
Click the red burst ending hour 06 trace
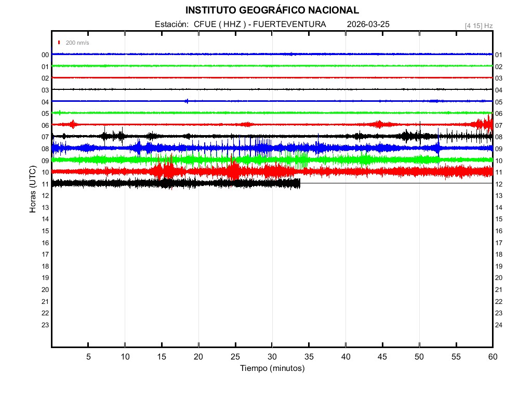pos(487,124)
